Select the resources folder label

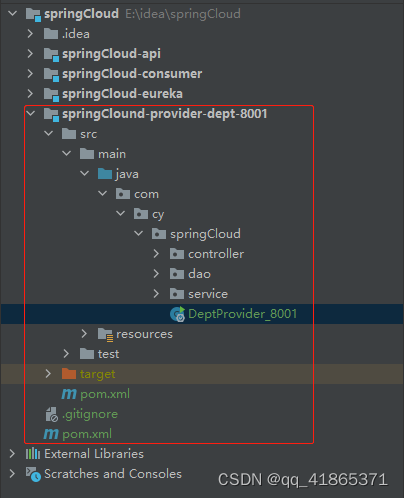pos(144,334)
